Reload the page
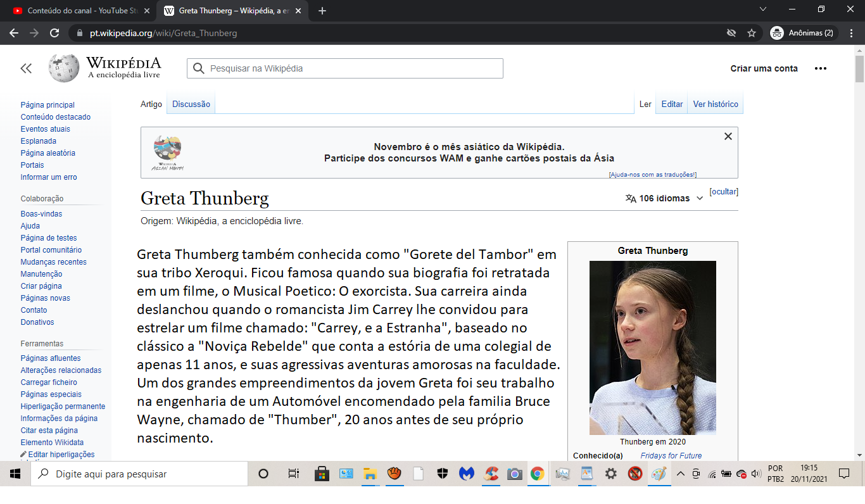 [54, 33]
